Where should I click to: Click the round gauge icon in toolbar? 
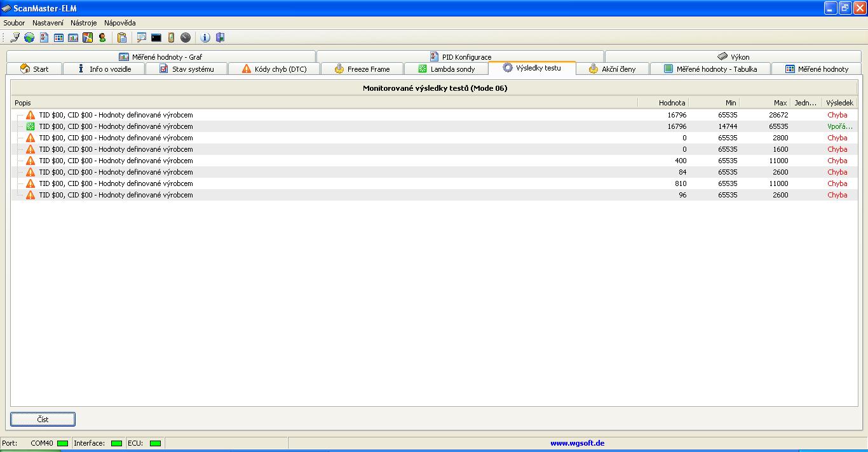pyautogui.click(x=186, y=37)
